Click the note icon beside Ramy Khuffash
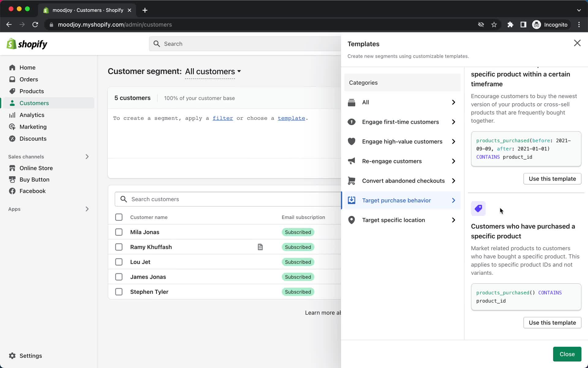588x368 pixels. tap(260, 247)
